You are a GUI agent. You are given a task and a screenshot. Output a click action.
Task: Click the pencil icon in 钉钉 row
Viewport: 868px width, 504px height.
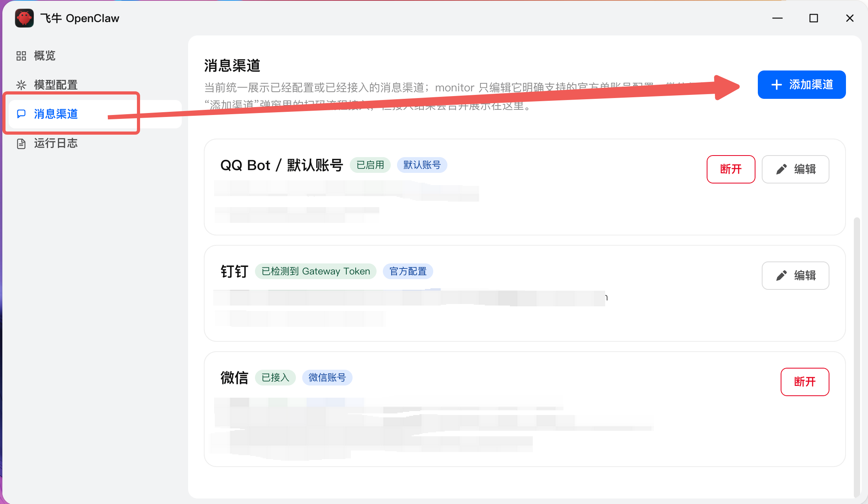click(x=781, y=276)
